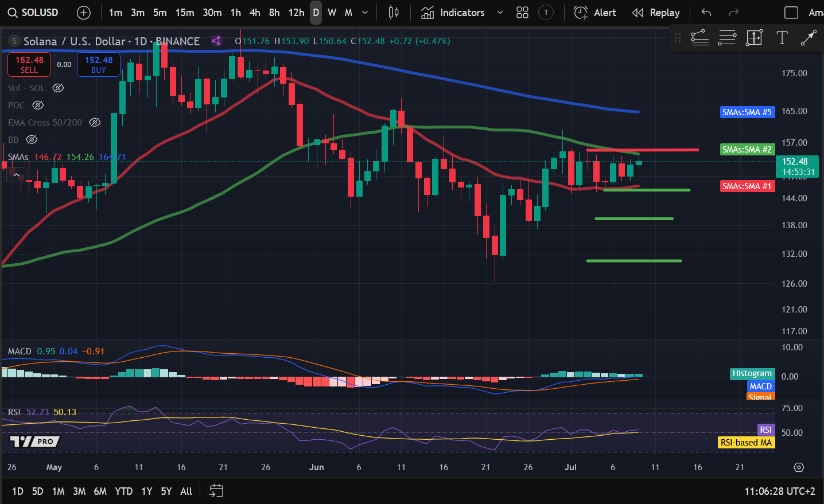Click the 152.48 BUY button
The height and width of the screenshot is (504, 824).
[x=99, y=64]
